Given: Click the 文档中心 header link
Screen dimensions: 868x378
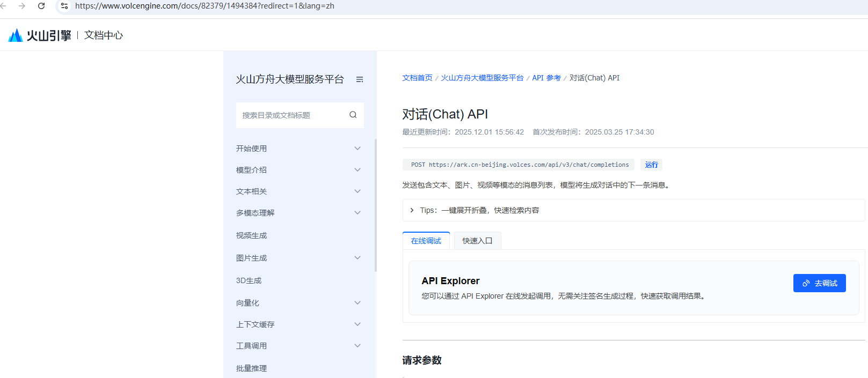Looking at the screenshot, I should coord(104,35).
